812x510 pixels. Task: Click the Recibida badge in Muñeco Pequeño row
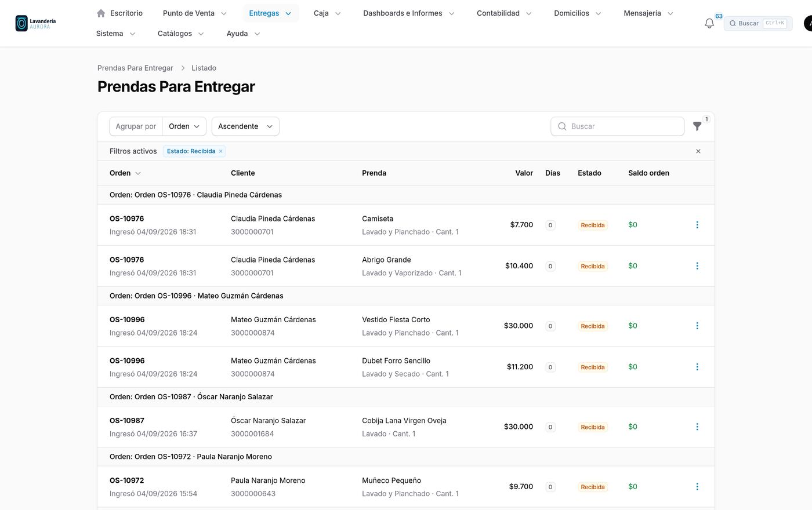pyautogui.click(x=593, y=487)
